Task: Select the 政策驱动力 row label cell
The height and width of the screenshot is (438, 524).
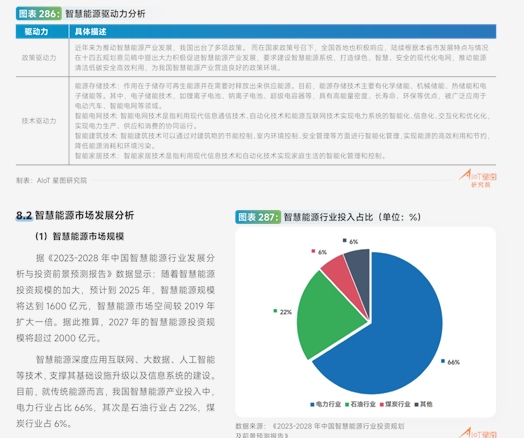Action: pyautogui.click(x=39, y=58)
